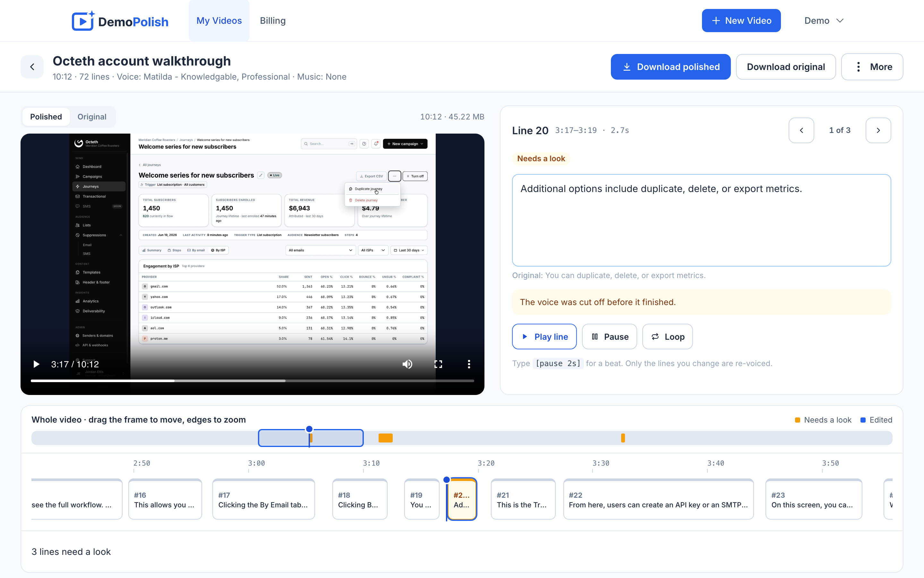This screenshot has height=578, width=924.
Task: Click the Play line button
Action: click(544, 337)
